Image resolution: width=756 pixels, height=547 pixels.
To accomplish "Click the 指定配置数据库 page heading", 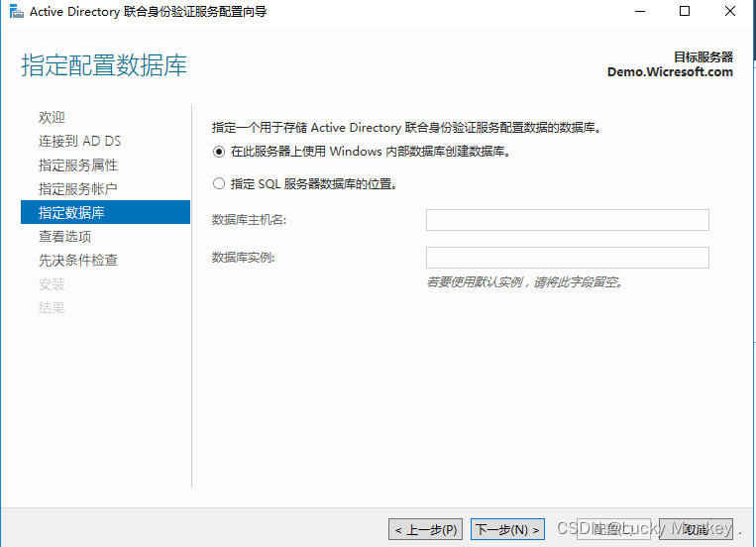I will pyautogui.click(x=104, y=65).
